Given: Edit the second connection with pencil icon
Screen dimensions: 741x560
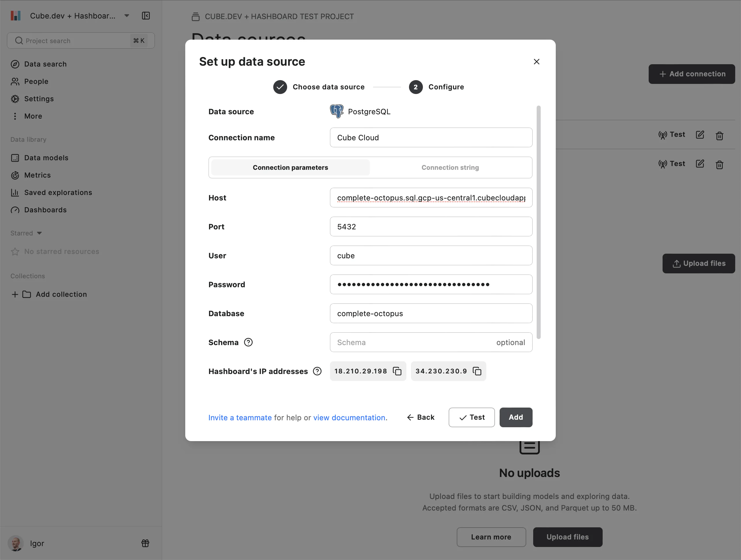Looking at the screenshot, I should coord(700,164).
